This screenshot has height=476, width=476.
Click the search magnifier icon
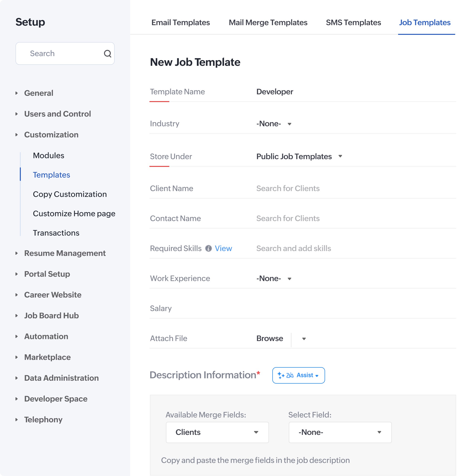point(107,53)
